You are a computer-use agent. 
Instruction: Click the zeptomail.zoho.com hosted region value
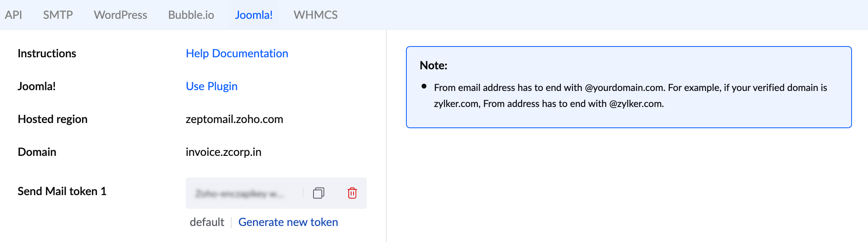(x=234, y=119)
